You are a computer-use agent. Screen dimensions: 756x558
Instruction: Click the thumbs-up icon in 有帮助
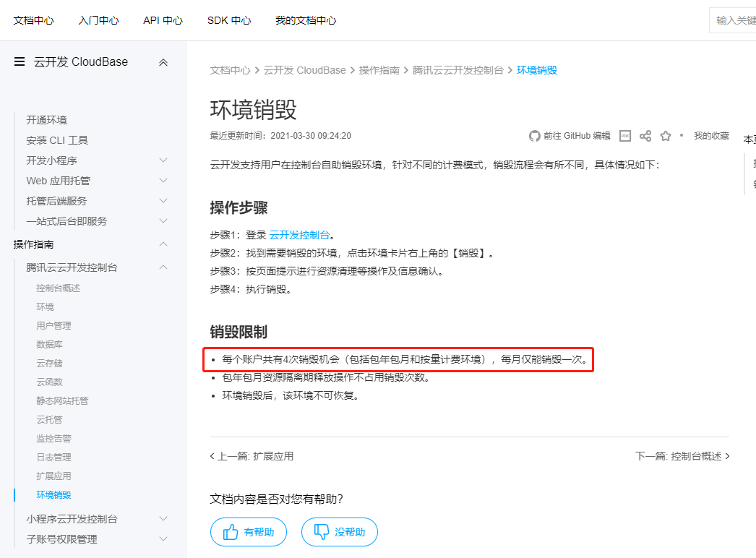[x=231, y=532]
